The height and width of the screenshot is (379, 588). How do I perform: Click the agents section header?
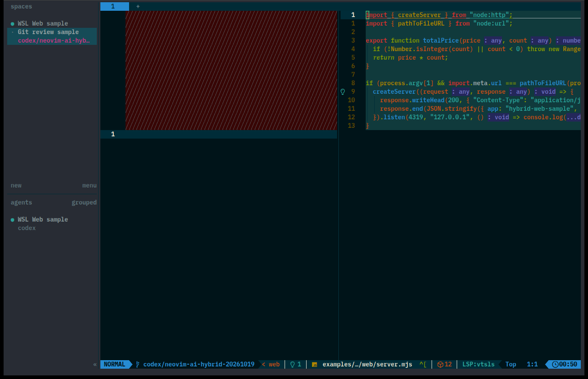click(22, 202)
